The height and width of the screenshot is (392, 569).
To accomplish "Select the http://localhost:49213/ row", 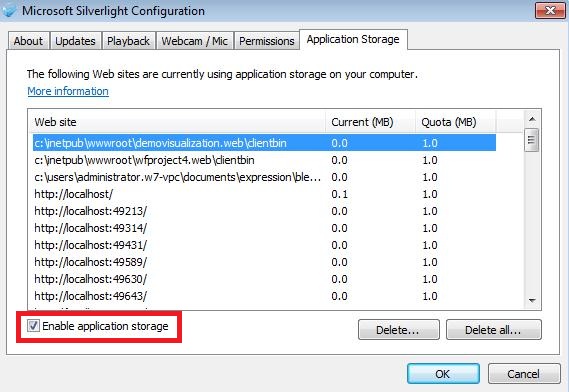I will click(x=264, y=211).
